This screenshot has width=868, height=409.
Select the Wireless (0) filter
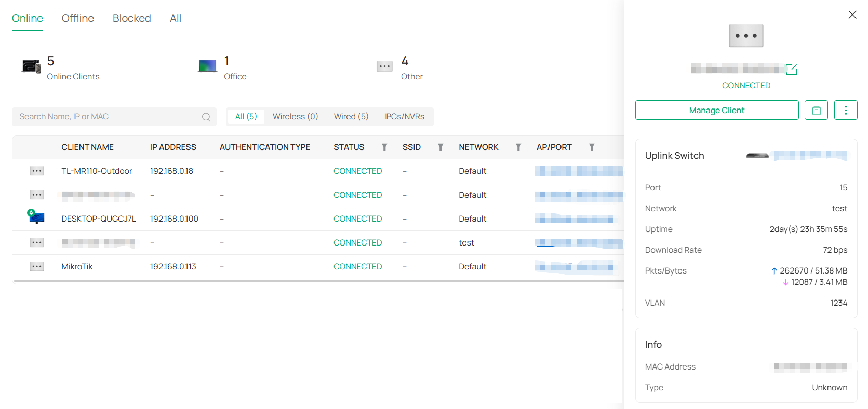click(x=295, y=117)
